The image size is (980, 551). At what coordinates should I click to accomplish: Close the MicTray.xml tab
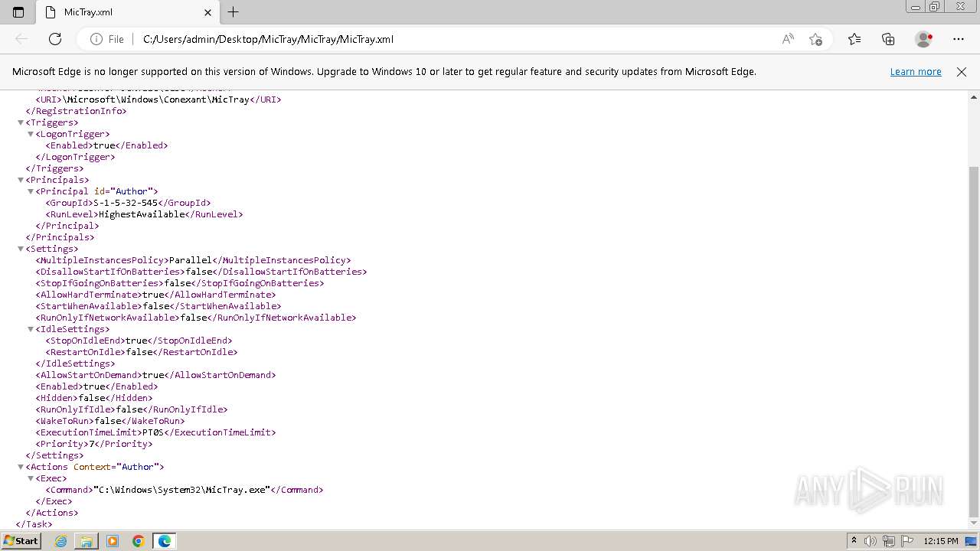(207, 12)
